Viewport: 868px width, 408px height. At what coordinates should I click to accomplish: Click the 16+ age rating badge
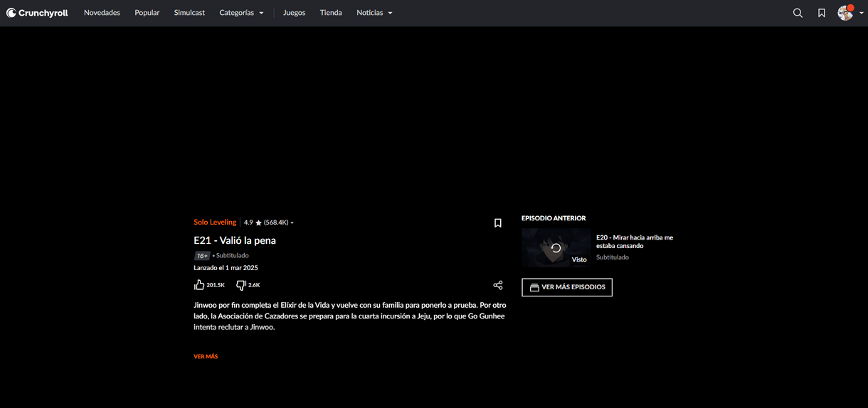click(x=202, y=256)
